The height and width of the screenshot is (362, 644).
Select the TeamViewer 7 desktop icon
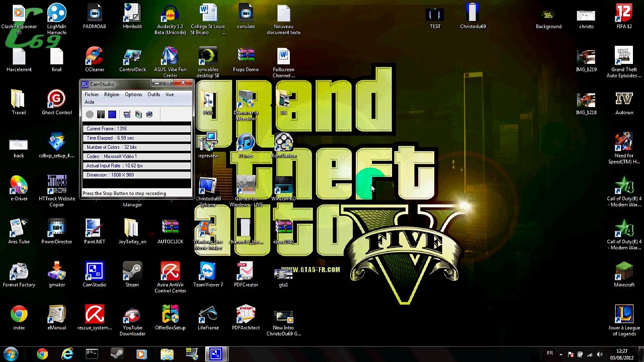point(208,275)
